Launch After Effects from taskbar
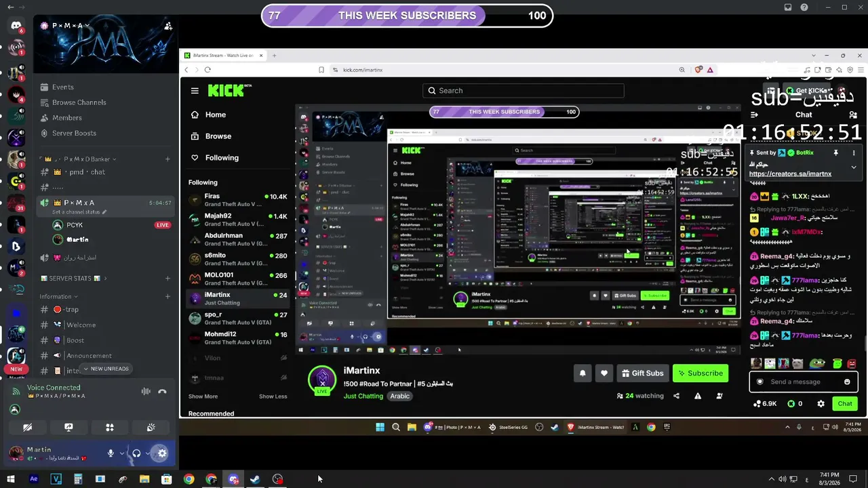The width and height of the screenshot is (868, 488). [x=34, y=479]
